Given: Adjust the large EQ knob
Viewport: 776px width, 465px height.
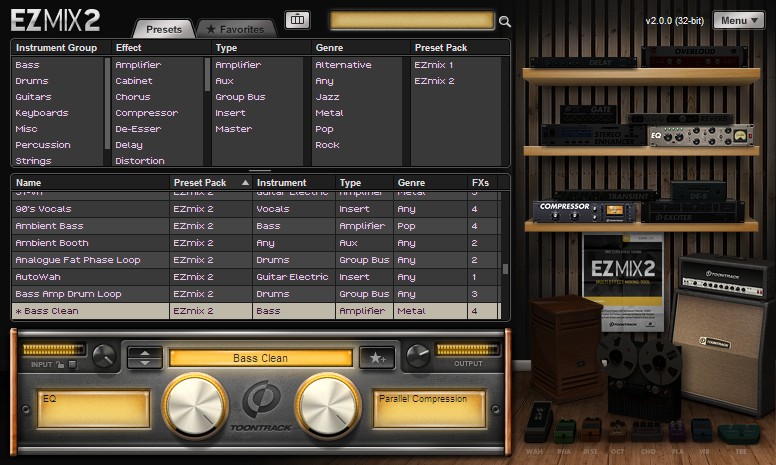Looking at the screenshot, I should click(x=195, y=406).
